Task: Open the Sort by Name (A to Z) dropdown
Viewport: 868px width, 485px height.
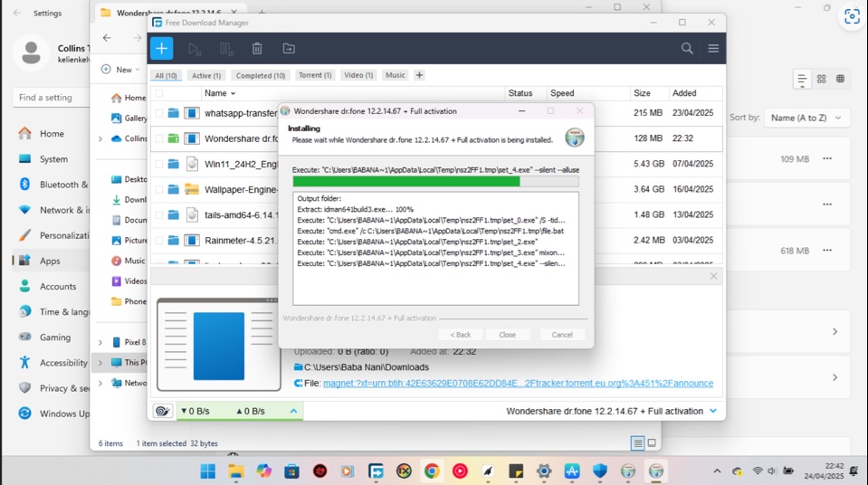Action: point(806,118)
